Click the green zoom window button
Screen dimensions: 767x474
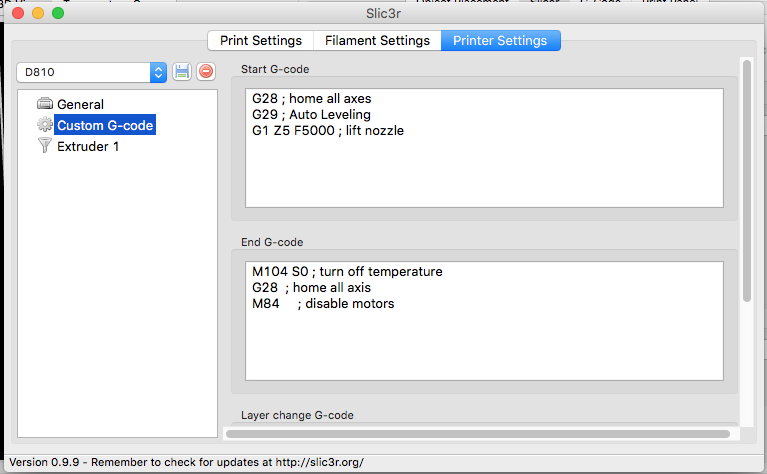[x=58, y=13]
